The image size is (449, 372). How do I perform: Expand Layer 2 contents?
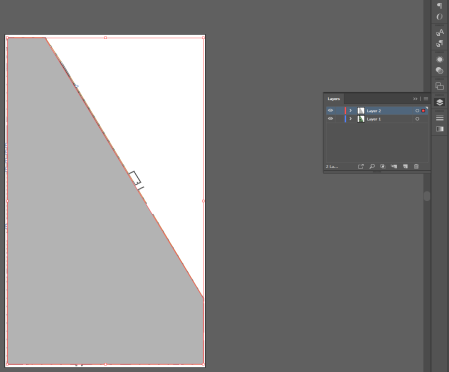pyautogui.click(x=350, y=110)
